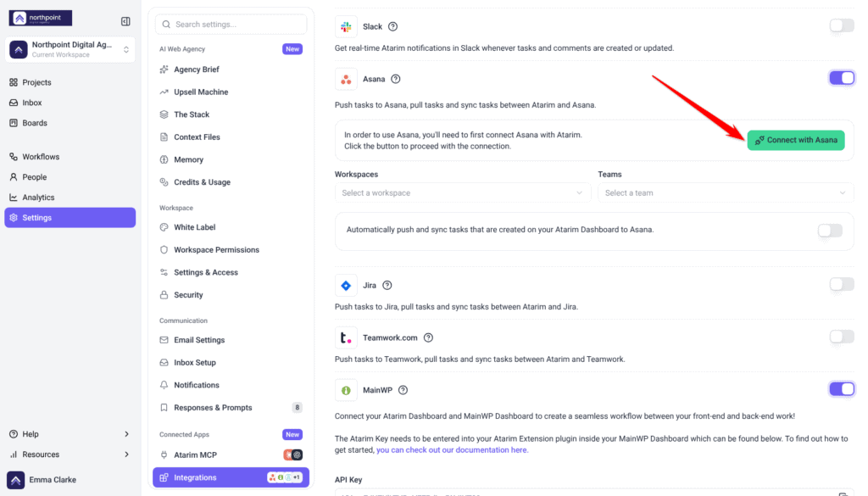868x496 pixels.
Task: Toggle automatic push and sync to Asana
Action: point(830,231)
